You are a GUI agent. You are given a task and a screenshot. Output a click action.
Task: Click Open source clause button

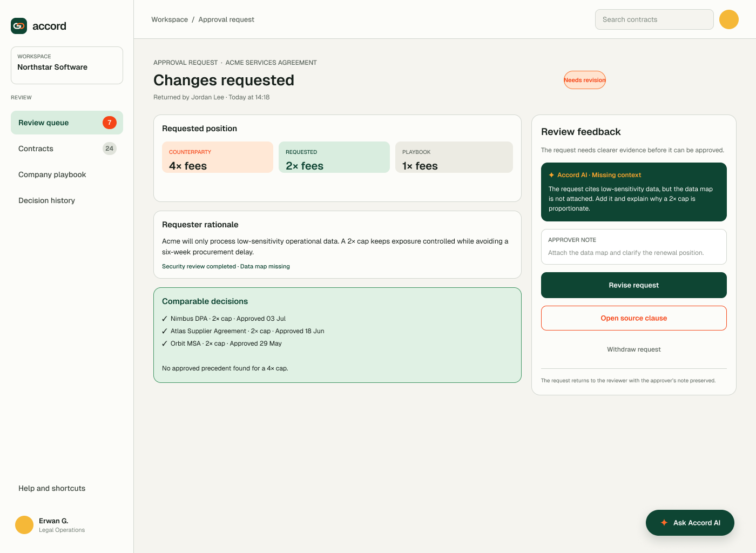click(x=634, y=318)
